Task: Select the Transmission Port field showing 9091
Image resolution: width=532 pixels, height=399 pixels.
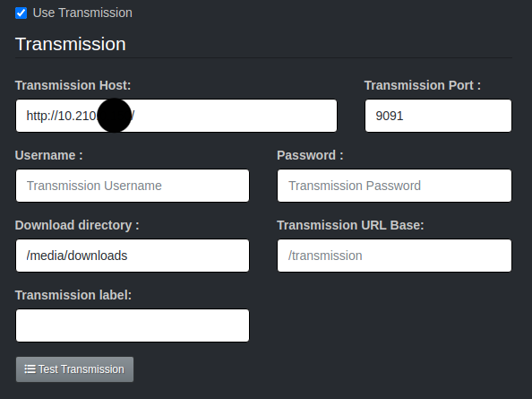Action: 438,116
